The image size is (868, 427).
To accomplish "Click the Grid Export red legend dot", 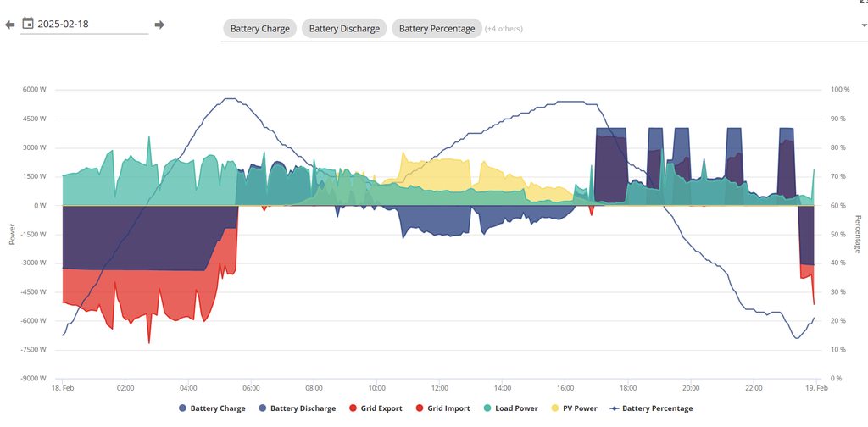I will pos(352,408).
